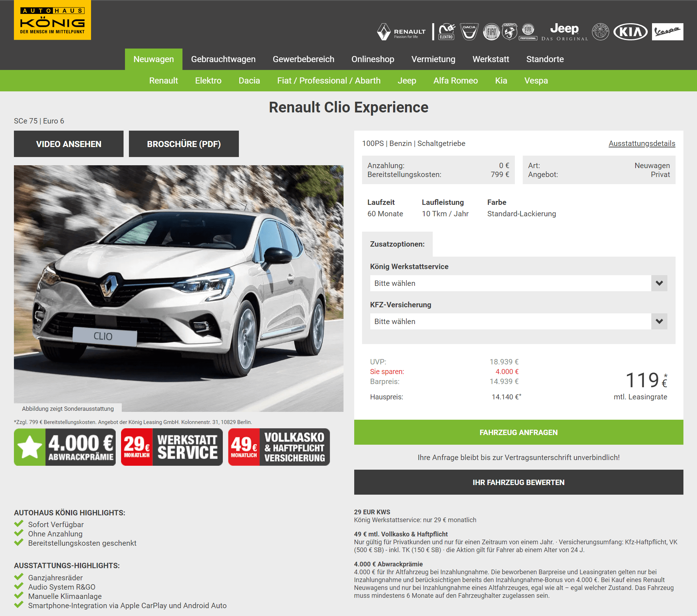
Task: Click the UVP 18.939 € value
Action: click(x=504, y=362)
